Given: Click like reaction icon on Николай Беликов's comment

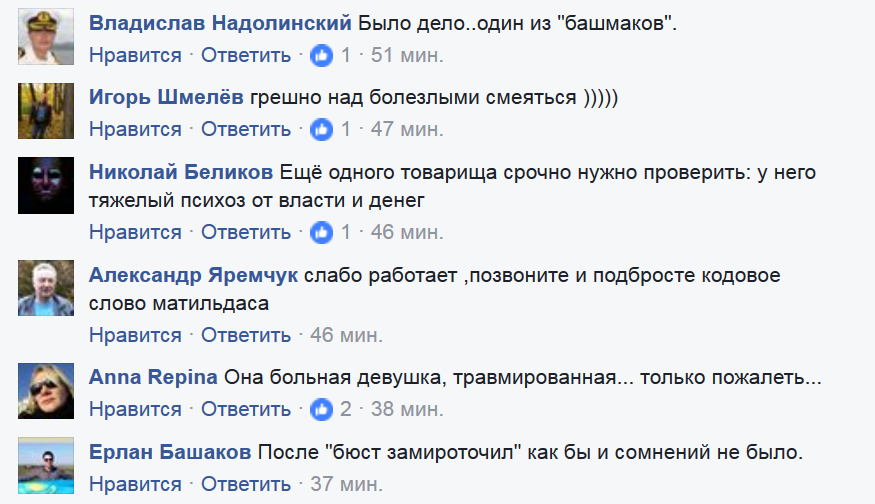Looking at the screenshot, I should pos(321,233).
